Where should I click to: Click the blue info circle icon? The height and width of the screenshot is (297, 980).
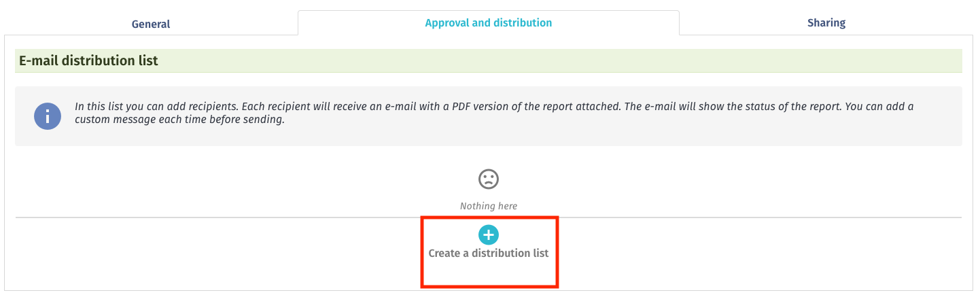click(x=48, y=116)
